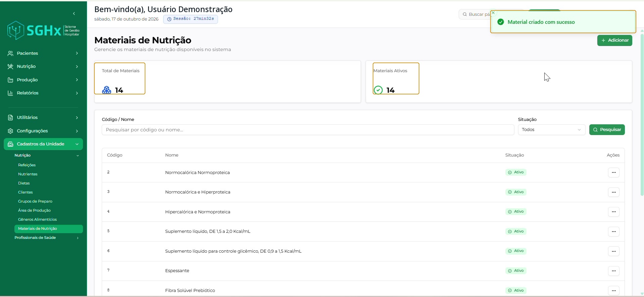Open the Refeições submenu item
This screenshot has width=644, height=297.
pos(27,165)
